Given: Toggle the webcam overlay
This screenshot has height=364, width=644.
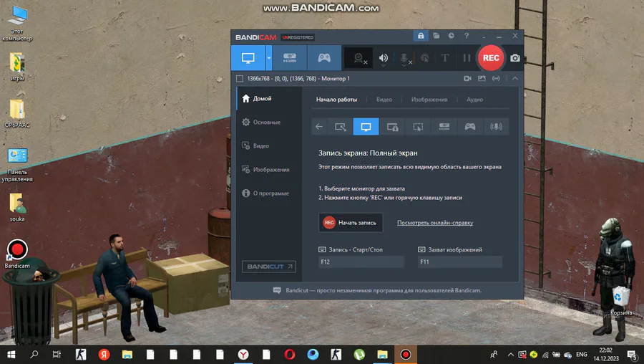Looking at the screenshot, I should (359, 58).
